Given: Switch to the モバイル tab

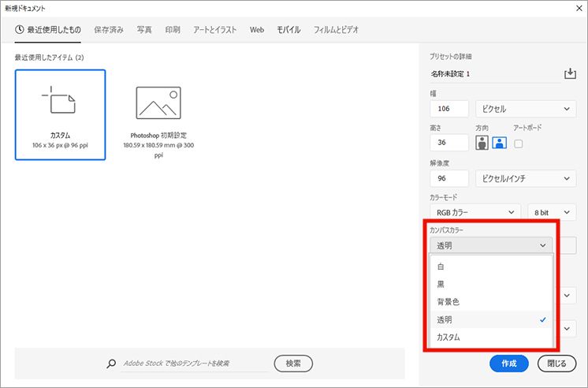Looking at the screenshot, I should coord(288,30).
